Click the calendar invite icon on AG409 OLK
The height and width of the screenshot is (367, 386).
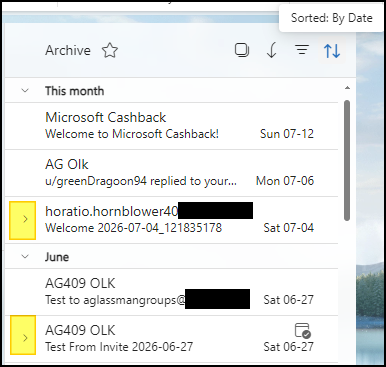pos(303,330)
